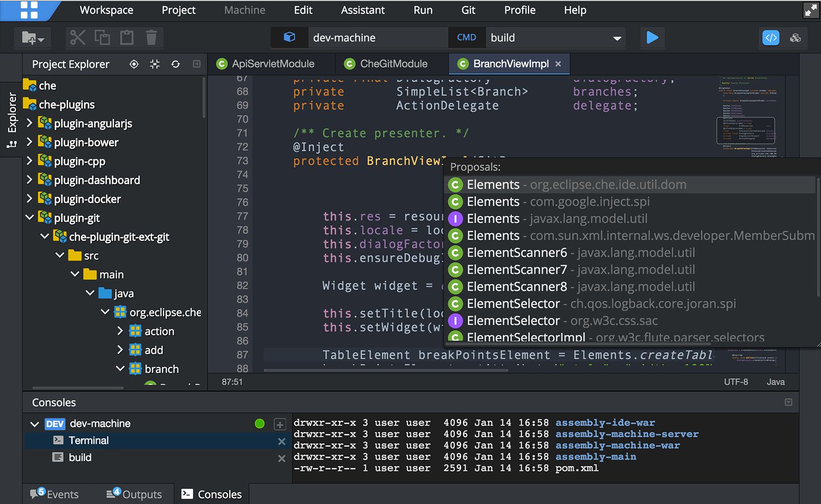Click the refresh icon in Project Explorer
Image resolution: width=821 pixels, height=504 pixels.
[175, 64]
